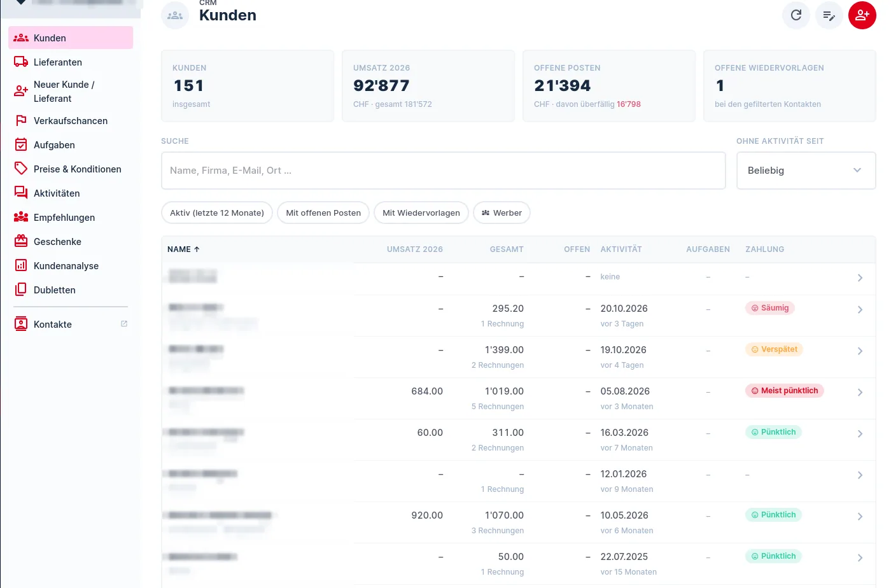
Task: Click the search field Name, Firma, E-Mail
Action: tap(444, 171)
